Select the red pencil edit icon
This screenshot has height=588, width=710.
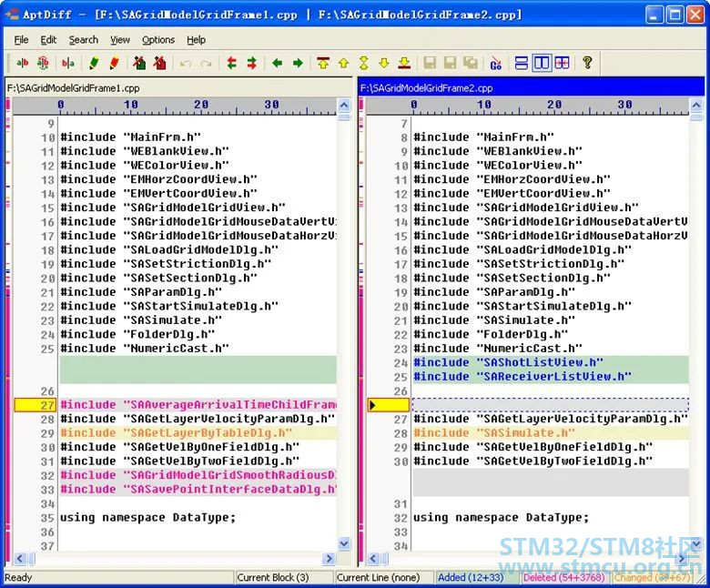(x=114, y=63)
